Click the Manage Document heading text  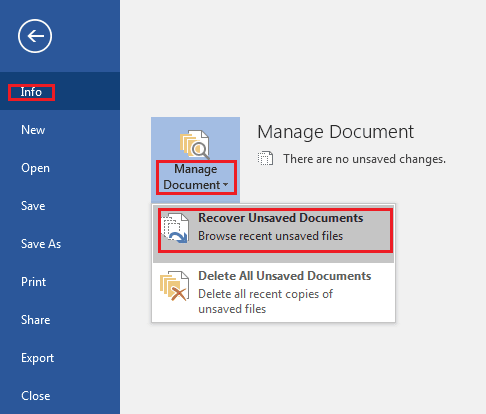pyautogui.click(x=336, y=132)
